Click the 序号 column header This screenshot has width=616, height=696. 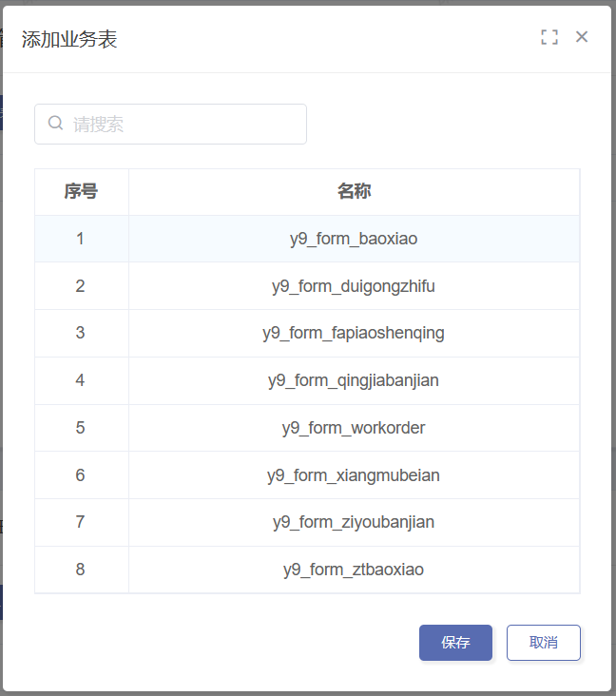pos(82,192)
